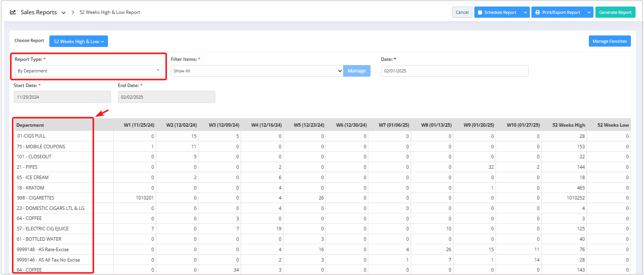
Task: Click the 52 Weeks High column header
Action: click(568, 125)
